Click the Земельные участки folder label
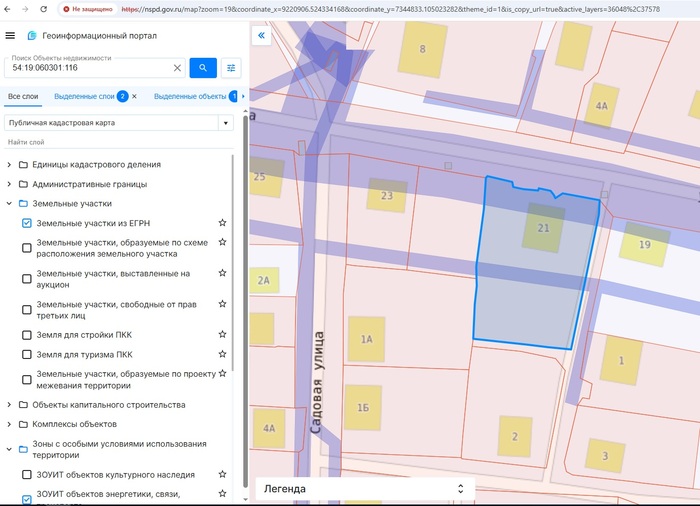Screen dimensions: 700x506 [72, 204]
